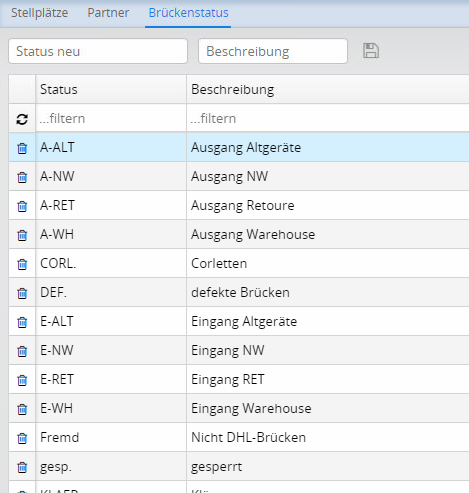Click trash icon beside Fremd
Screen dimensions: 469x493
click(x=22, y=438)
